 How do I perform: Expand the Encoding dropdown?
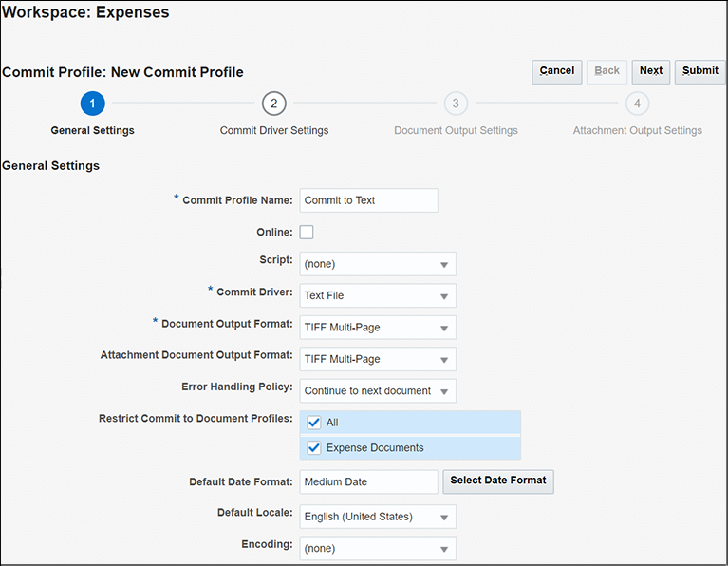pos(378,548)
